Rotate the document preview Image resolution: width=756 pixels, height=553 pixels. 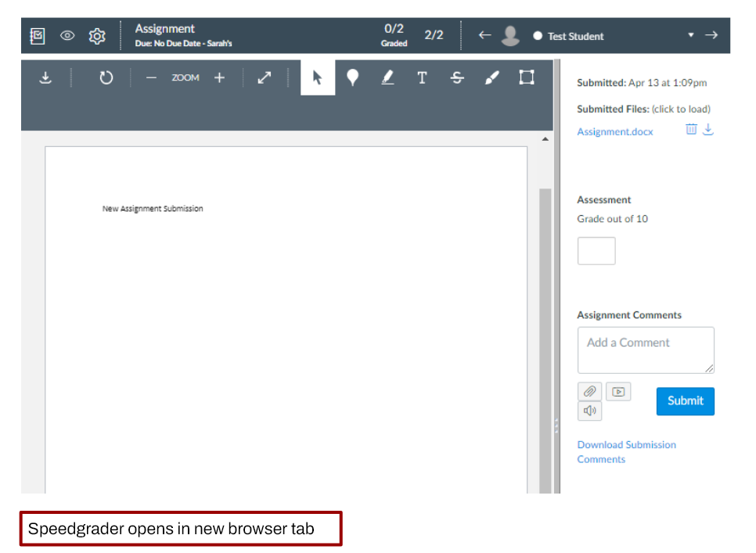106,77
